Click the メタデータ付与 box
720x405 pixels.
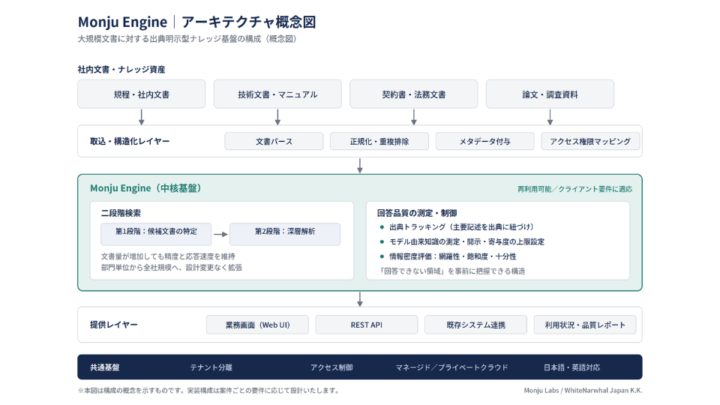pyautogui.click(x=485, y=141)
